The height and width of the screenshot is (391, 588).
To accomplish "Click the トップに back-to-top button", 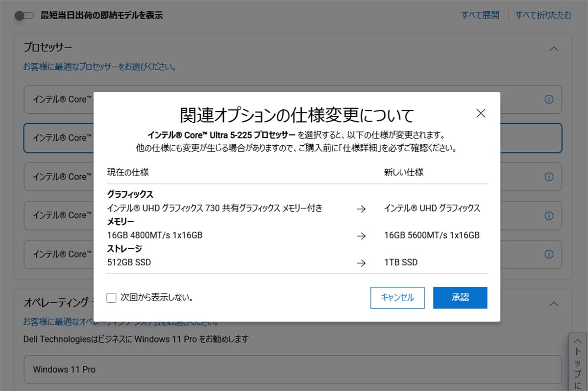I will point(578,362).
